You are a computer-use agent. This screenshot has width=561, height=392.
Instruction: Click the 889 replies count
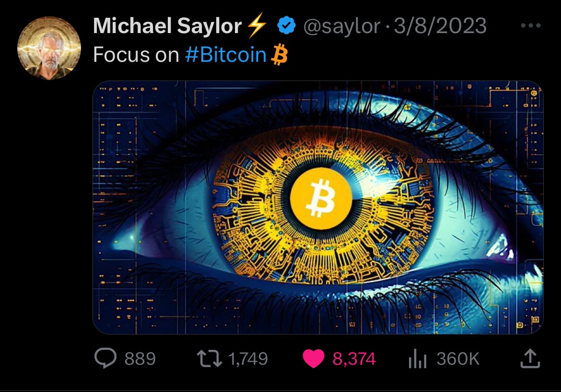140,359
